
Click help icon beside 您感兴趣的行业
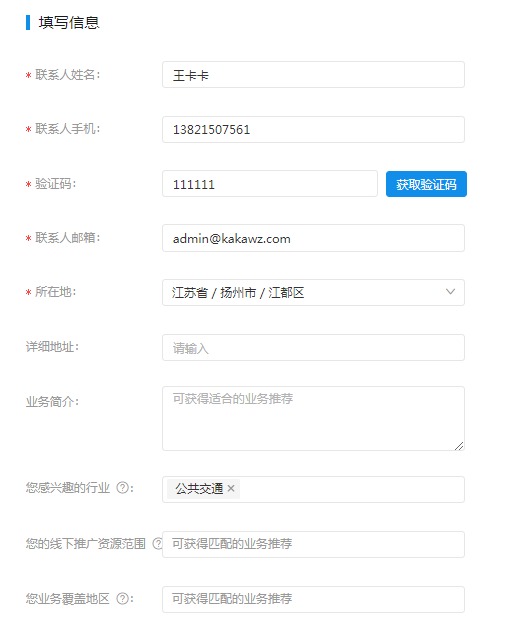123,488
